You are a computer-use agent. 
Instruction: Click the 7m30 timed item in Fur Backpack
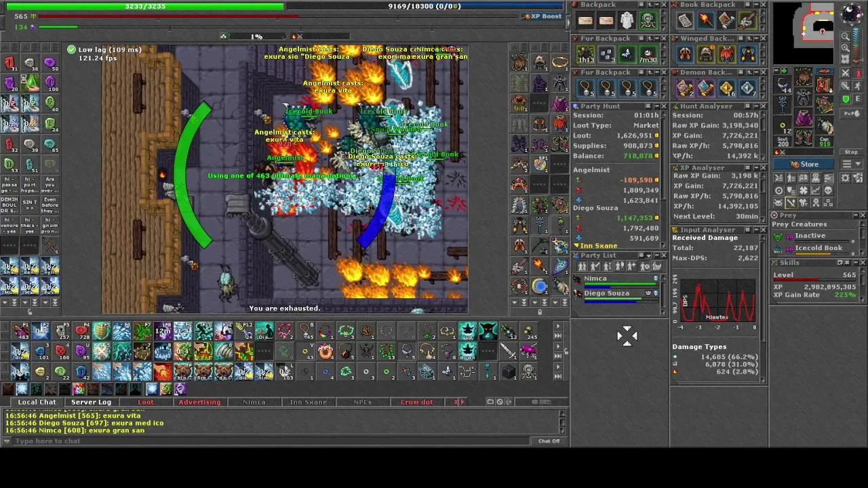click(648, 54)
